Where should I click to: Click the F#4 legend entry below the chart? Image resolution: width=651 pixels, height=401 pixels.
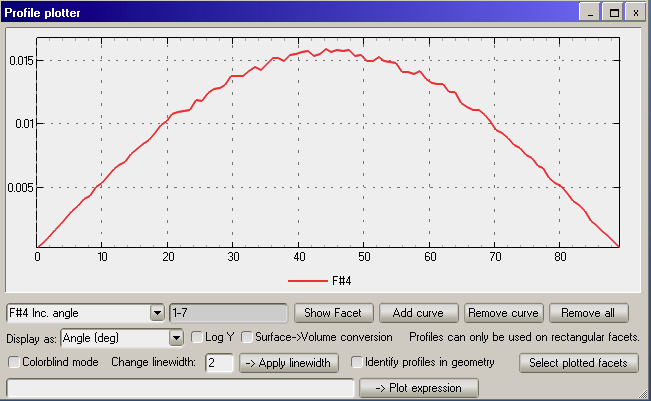tap(328, 281)
